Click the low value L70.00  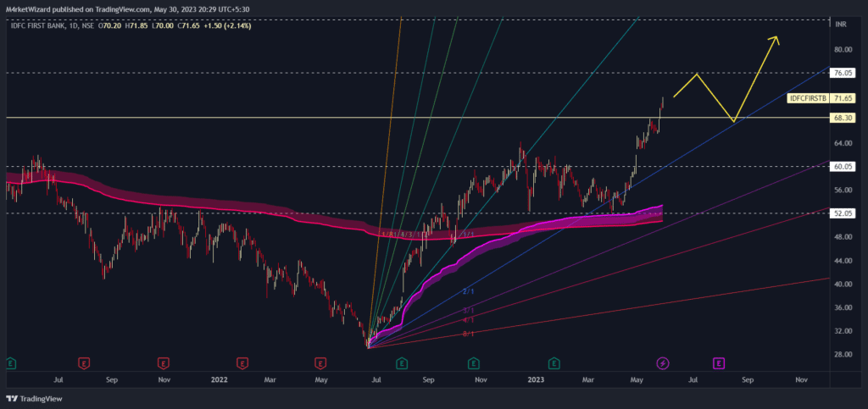162,25
